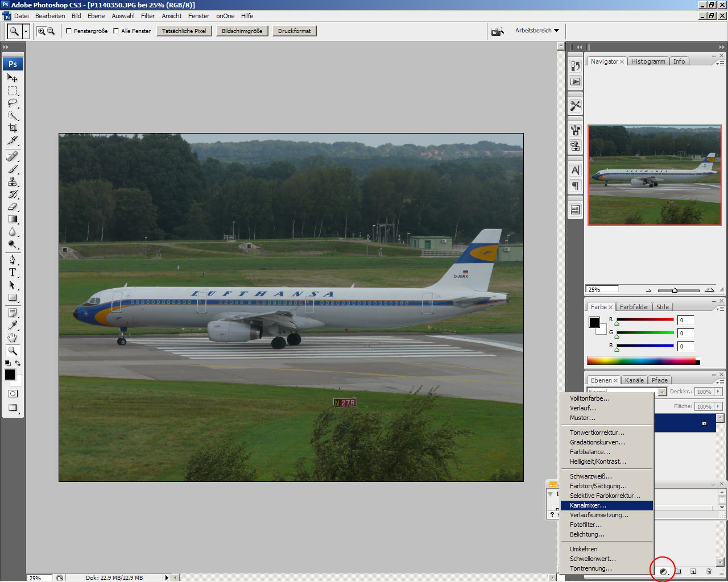Expand the collapsed panel dock arrows

(x=579, y=47)
